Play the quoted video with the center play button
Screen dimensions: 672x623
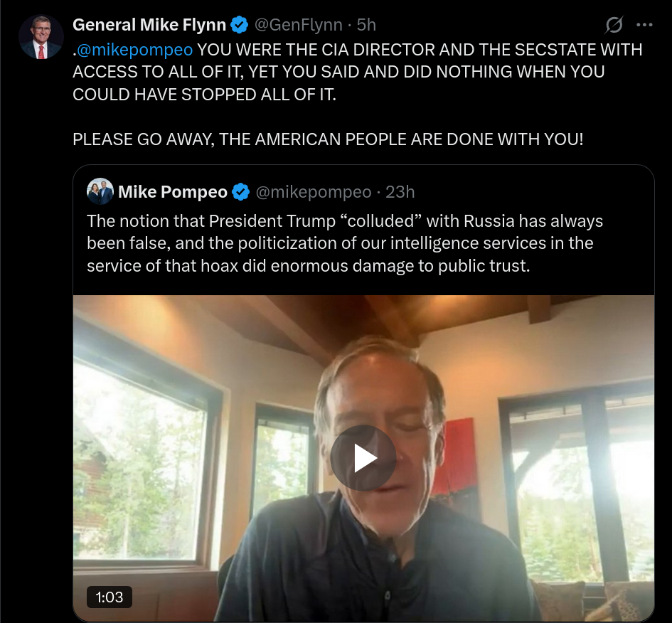(363, 458)
